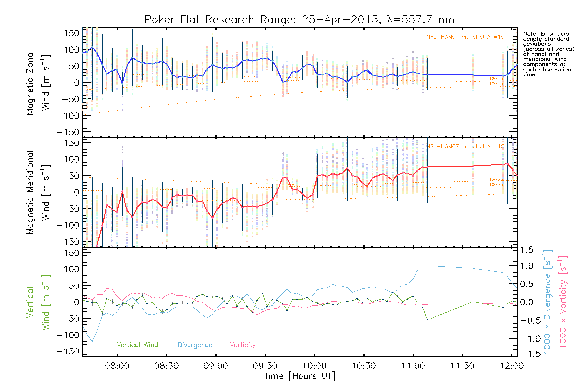588x392 pixels.
Task: Click the Magnetic Zonal Wind axis label
Action: (x=38, y=82)
